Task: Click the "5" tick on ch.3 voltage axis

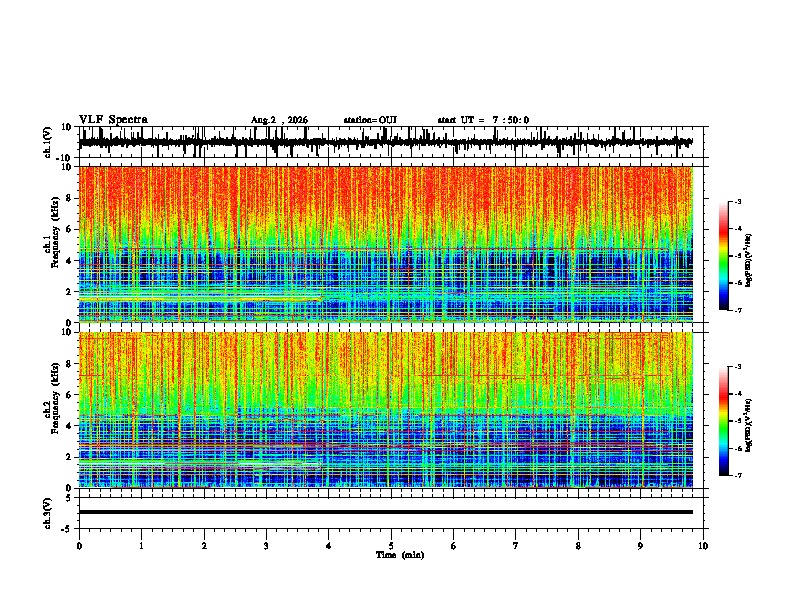Action: (x=69, y=498)
